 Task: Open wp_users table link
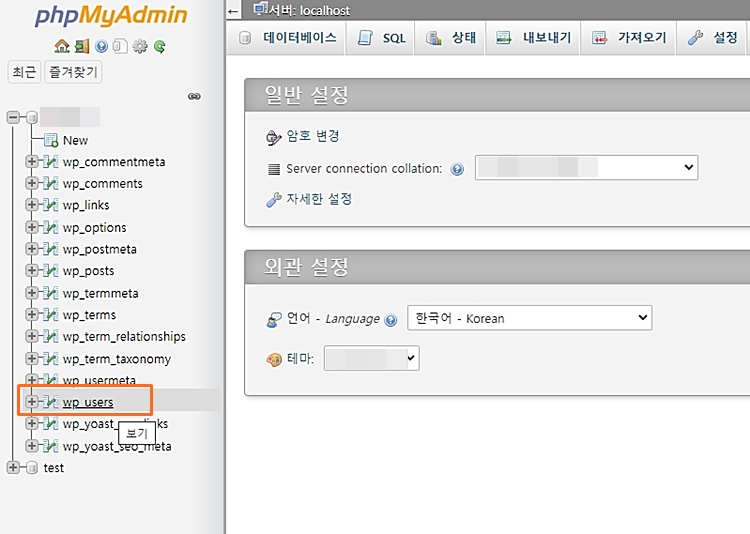click(x=88, y=402)
